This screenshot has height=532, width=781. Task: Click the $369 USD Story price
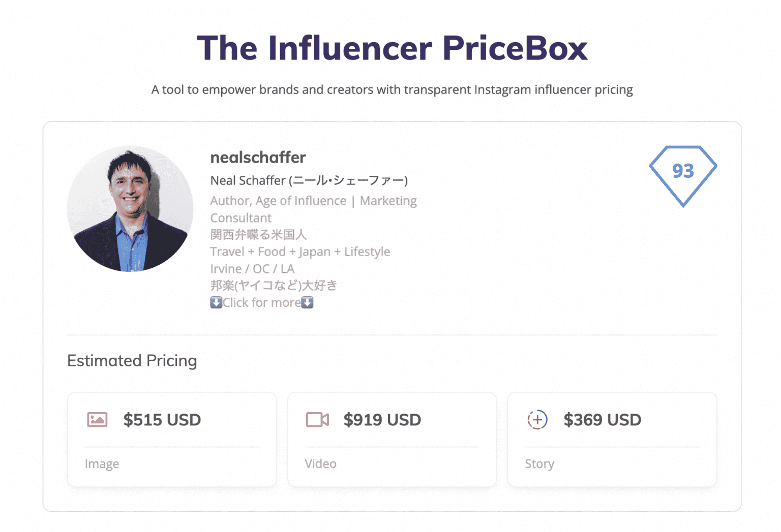pos(602,420)
